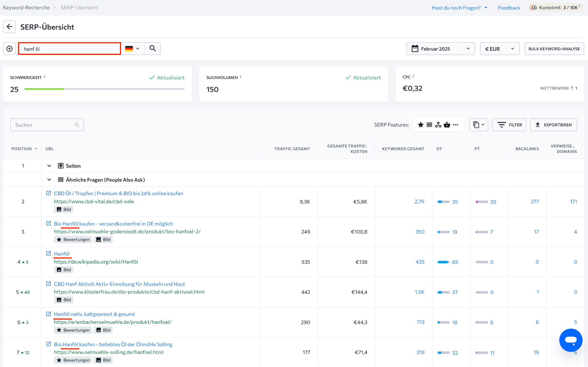Collapse the Ähnliche Fragen row
Image resolution: width=588 pixels, height=367 pixels.
point(49,179)
